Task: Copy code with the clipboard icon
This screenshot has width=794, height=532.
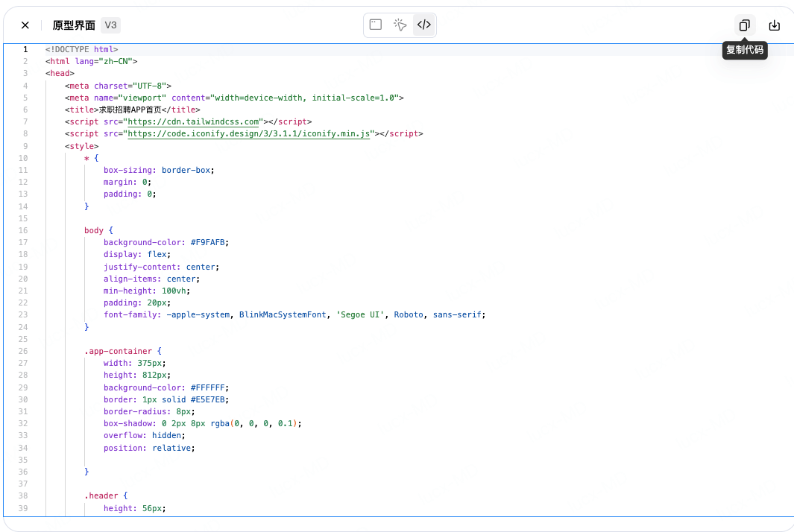Action: point(744,25)
